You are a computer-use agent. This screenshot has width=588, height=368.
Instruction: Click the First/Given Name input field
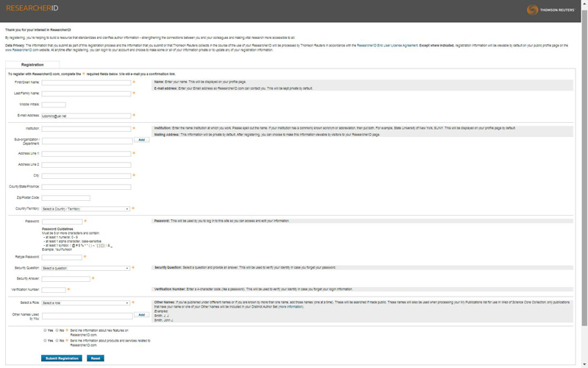(x=86, y=82)
